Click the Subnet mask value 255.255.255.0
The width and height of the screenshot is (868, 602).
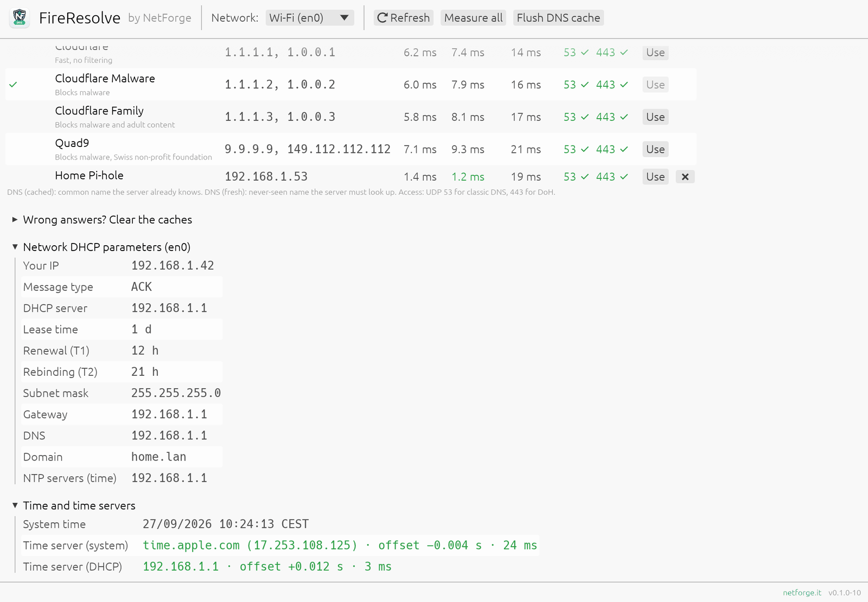pos(176,393)
